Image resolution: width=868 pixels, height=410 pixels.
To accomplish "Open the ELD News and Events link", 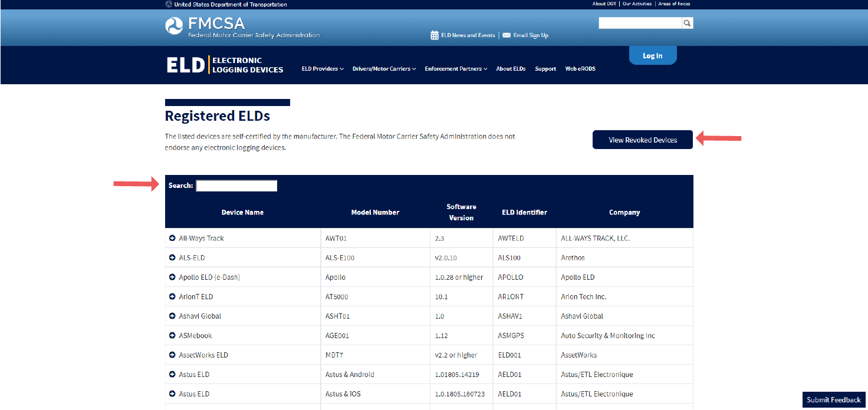I will point(468,35).
